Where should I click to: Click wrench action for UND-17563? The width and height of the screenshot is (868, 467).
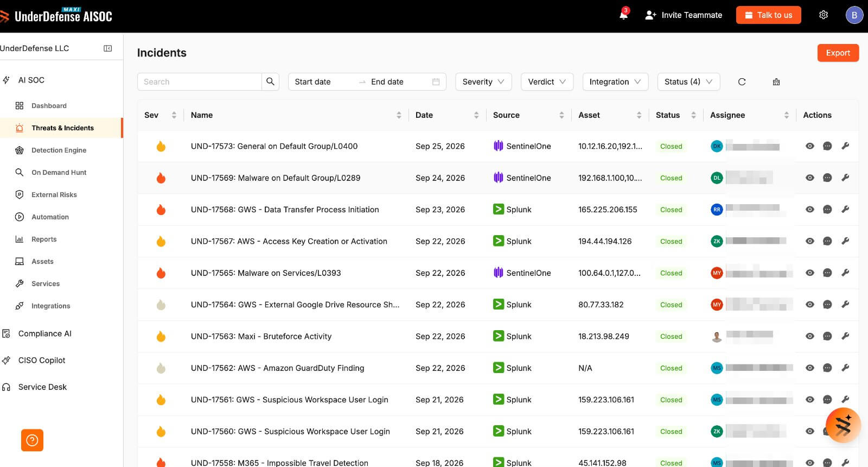click(845, 336)
